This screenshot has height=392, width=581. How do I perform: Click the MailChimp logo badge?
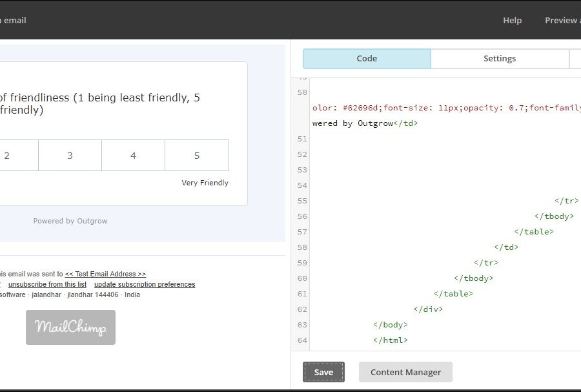[x=70, y=327]
